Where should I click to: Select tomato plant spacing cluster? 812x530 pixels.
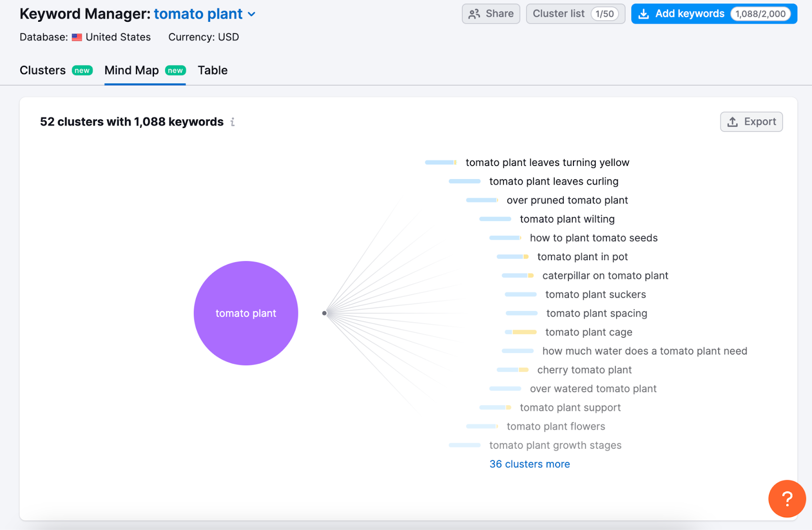pyautogui.click(x=596, y=313)
